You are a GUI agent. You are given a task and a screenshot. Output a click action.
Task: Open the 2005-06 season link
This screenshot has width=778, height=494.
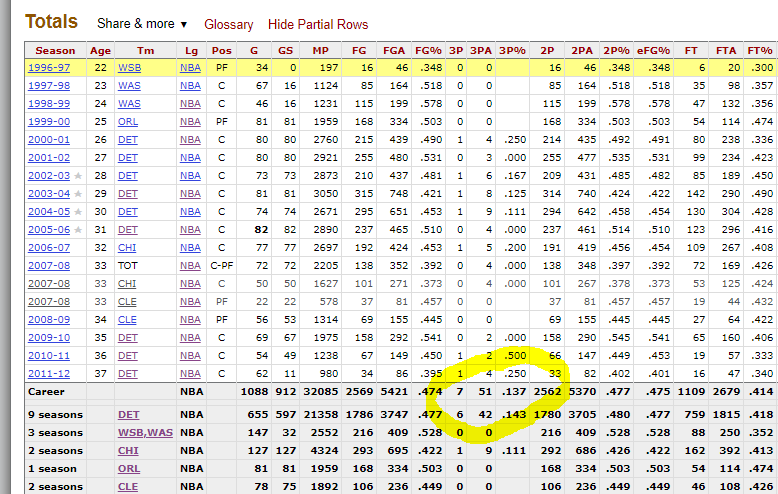point(49,230)
